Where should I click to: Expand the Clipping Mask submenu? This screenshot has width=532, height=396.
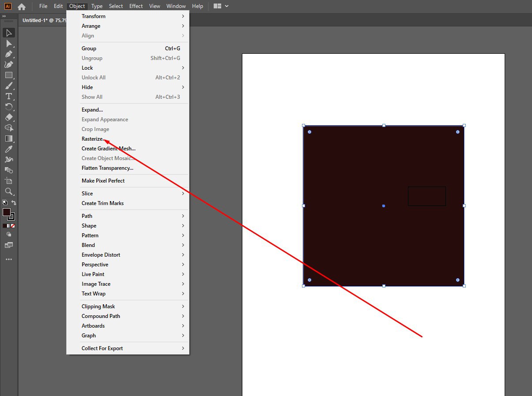[128, 306]
